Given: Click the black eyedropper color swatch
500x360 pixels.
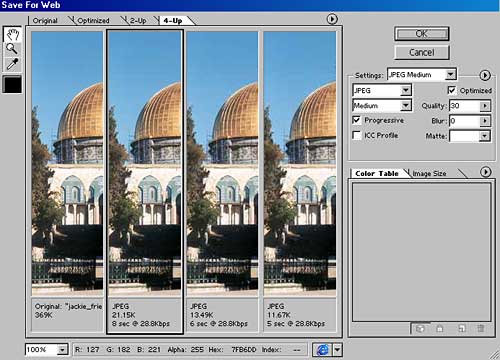Looking at the screenshot, I should pyautogui.click(x=12, y=84).
